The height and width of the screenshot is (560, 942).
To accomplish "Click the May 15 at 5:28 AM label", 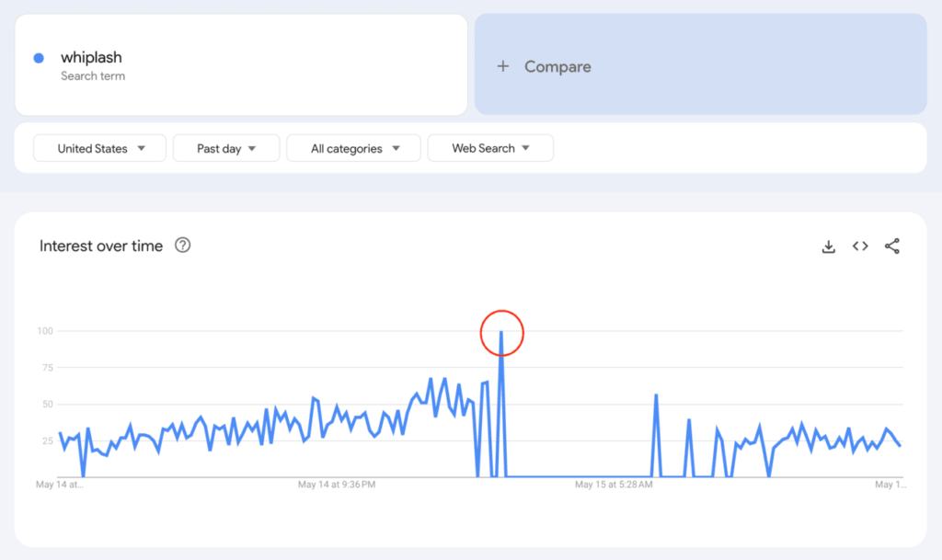I will tap(614, 484).
